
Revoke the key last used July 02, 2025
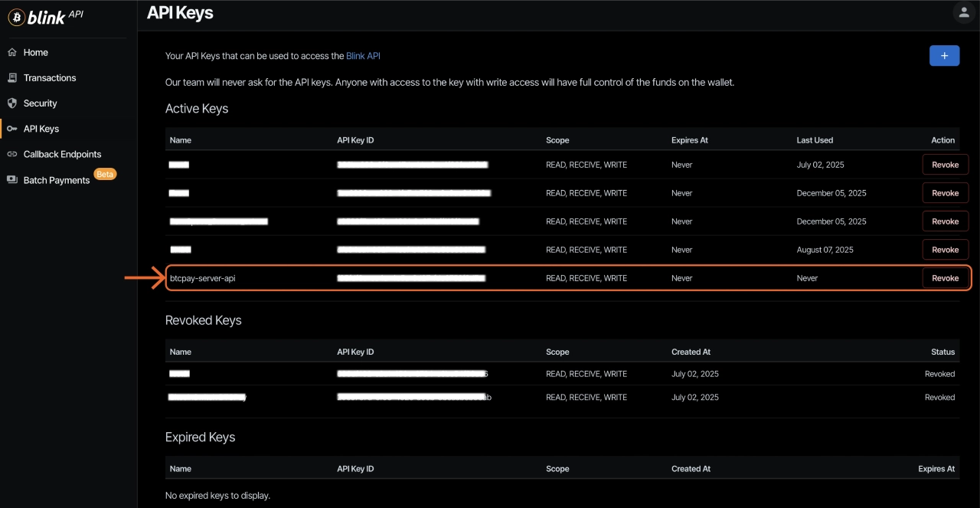pyautogui.click(x=945, y=165)
